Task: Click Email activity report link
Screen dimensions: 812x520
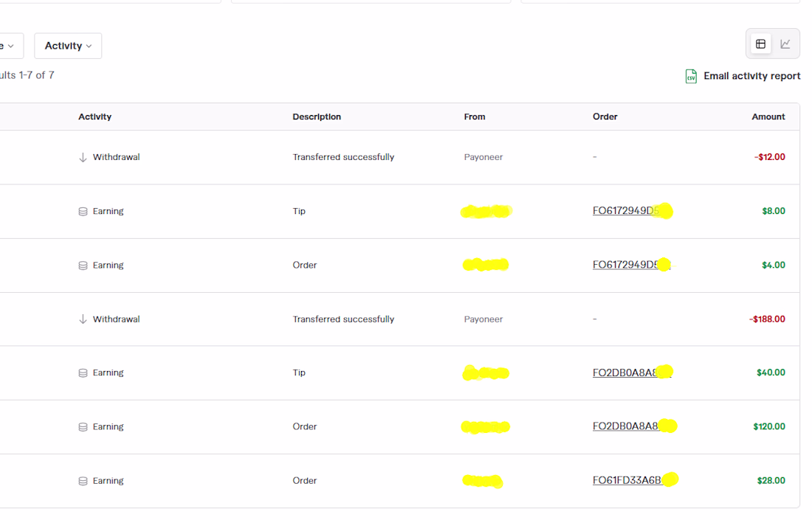Action: tap(751, 76)
